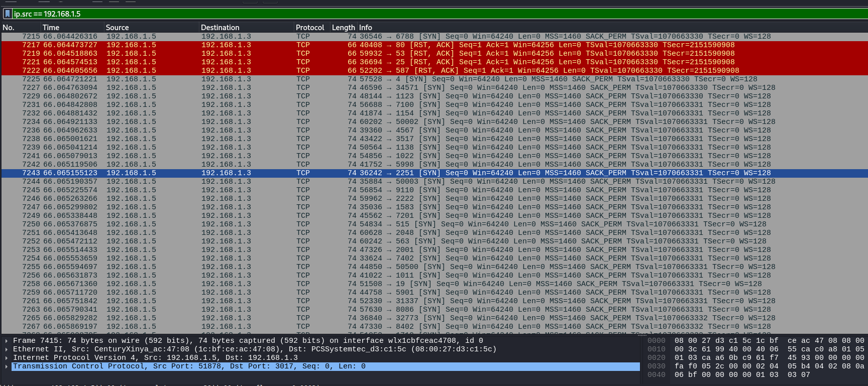Select packet 7234 to port 50002
This screenshot has width=868, height=386.
click(x=435, y=122)
